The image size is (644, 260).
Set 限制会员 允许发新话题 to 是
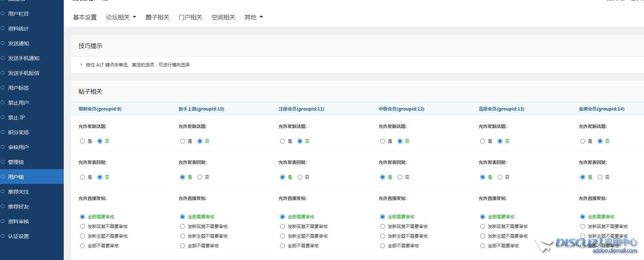pos(82,141)
